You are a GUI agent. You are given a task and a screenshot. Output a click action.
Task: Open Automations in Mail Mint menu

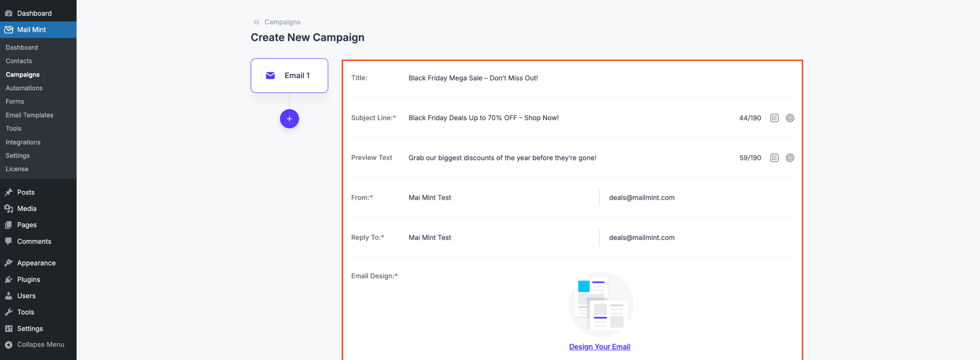point(24,88)
